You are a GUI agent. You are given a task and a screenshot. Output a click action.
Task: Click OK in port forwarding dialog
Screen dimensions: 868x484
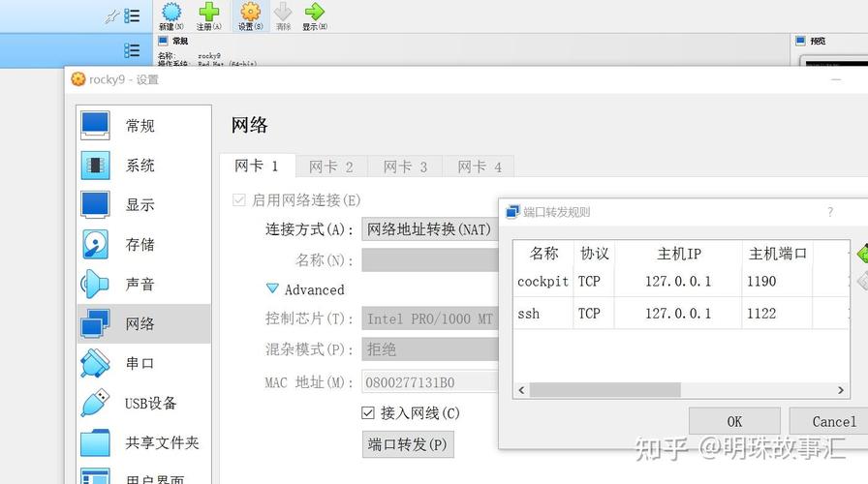point(734,421)
